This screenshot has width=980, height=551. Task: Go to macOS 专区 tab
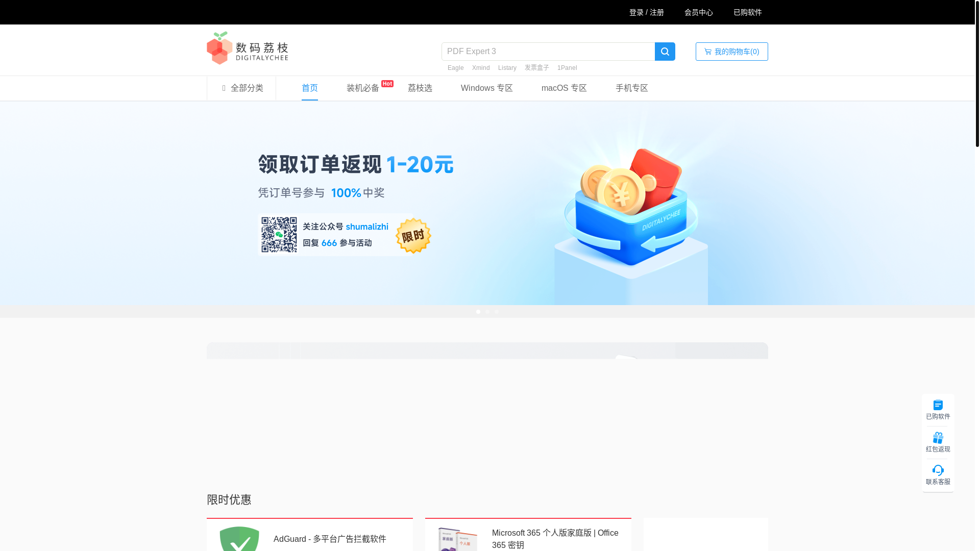[x=564, y=88]
